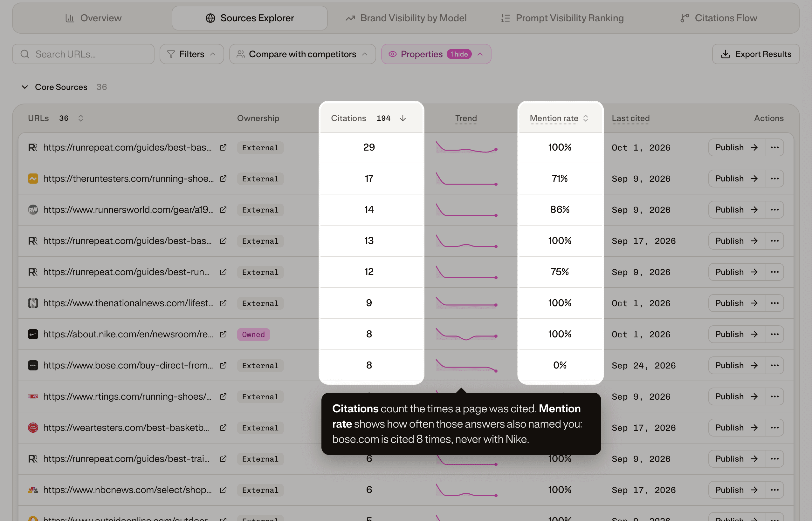This screenshot has width=812, height=521.
Task: Select the Sources Explorer tab
Action: 250,18
